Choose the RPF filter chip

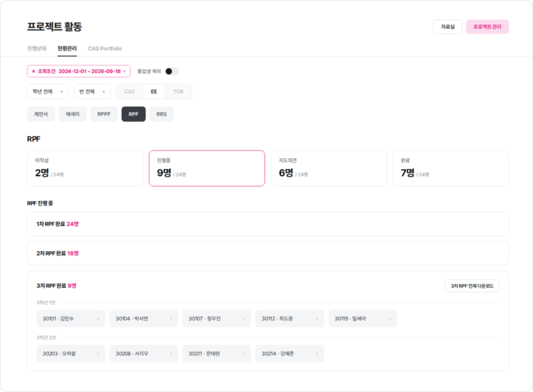point(133,114)
